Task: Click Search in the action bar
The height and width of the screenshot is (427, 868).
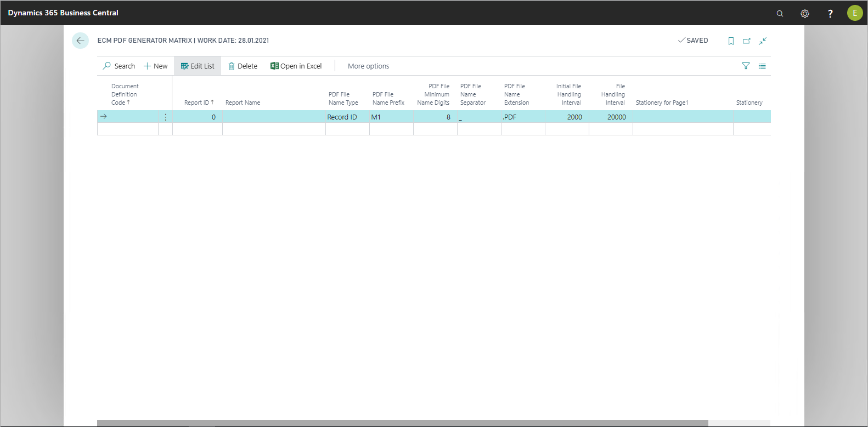Action: point(119,66)
